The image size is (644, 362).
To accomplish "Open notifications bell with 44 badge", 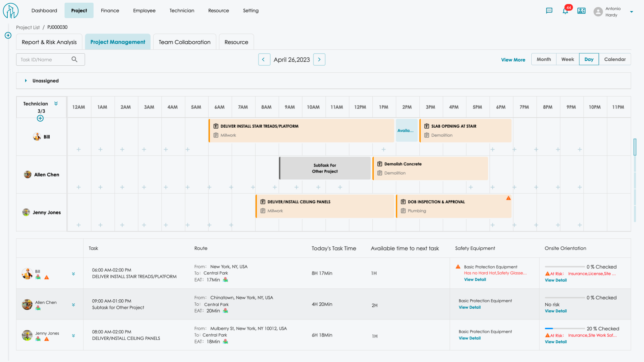I will coord(566,11).
